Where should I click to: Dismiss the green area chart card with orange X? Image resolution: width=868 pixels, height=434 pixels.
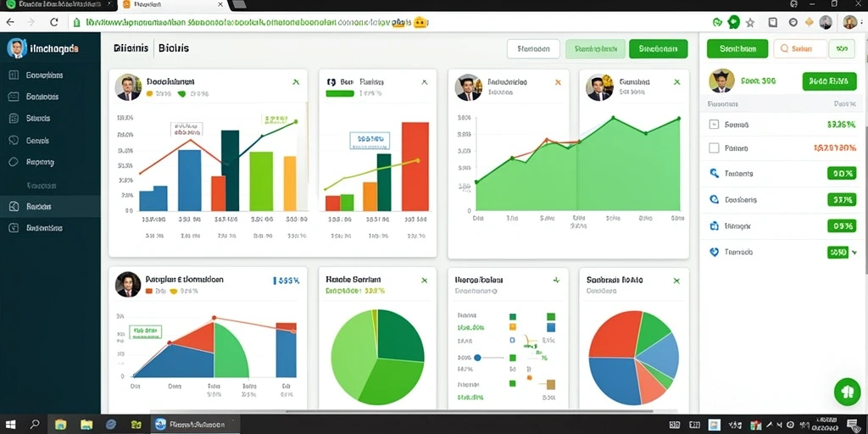coord(558,82)
